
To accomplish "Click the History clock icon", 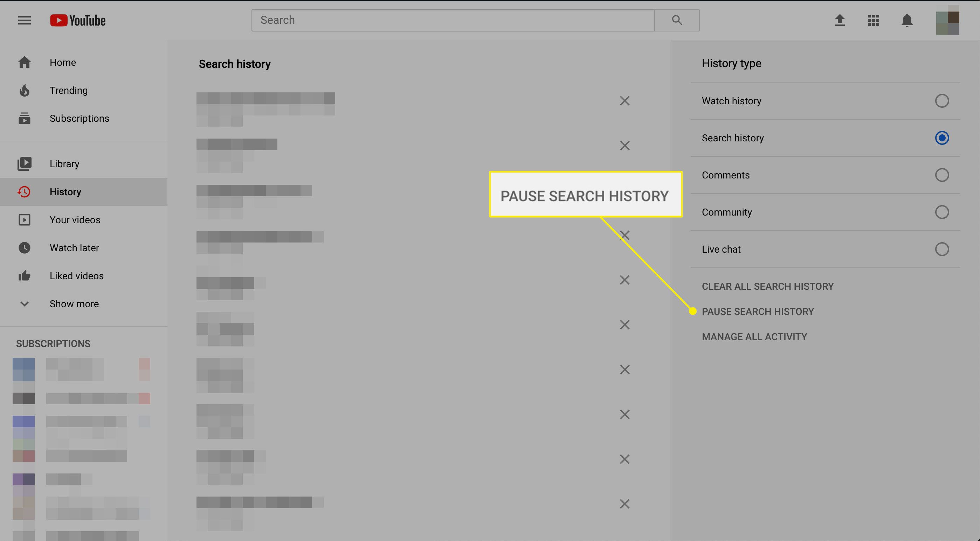I will coord(24,191).
